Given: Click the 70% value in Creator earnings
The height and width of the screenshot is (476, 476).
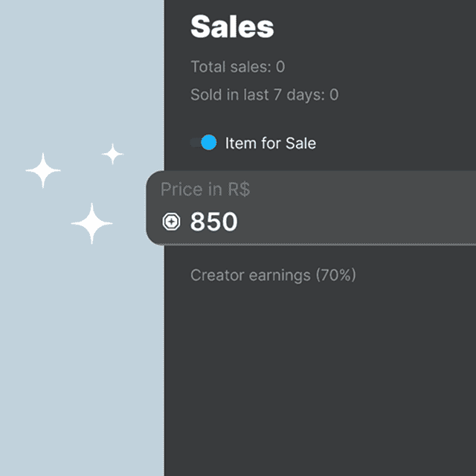Looking at the screenshot, I should 335,275.
